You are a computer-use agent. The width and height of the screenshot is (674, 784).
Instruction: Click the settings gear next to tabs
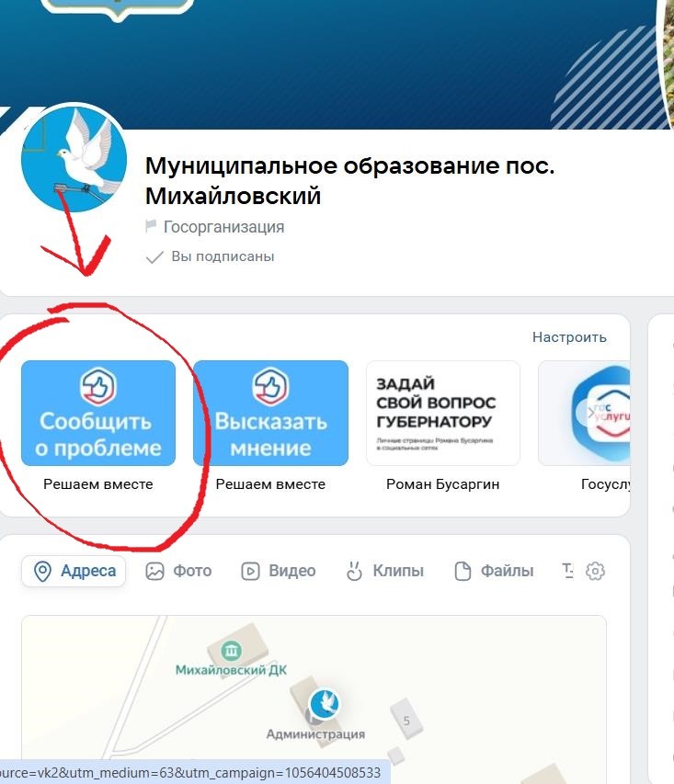pos(595,571)
